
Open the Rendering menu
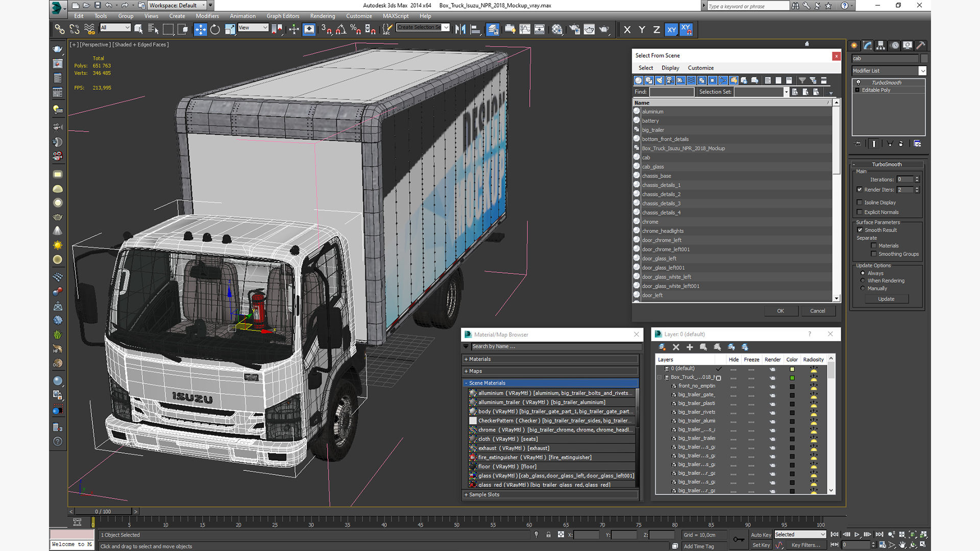click(x=323, y=16)
